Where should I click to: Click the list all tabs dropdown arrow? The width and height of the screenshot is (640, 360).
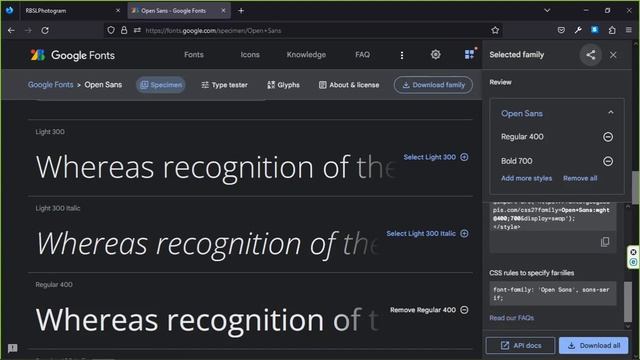pyautogui.click(x=547, y=11)
